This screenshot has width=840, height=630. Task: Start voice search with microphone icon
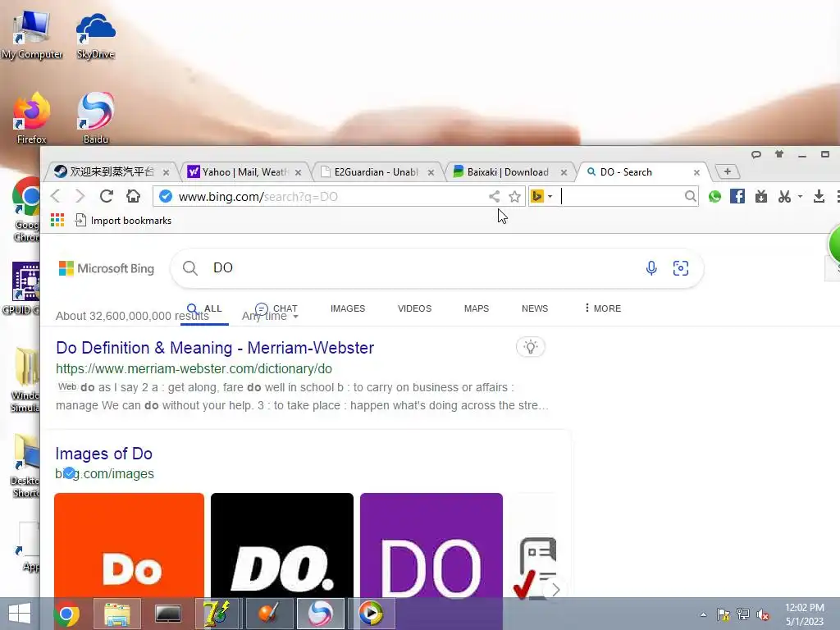point(651,268)
